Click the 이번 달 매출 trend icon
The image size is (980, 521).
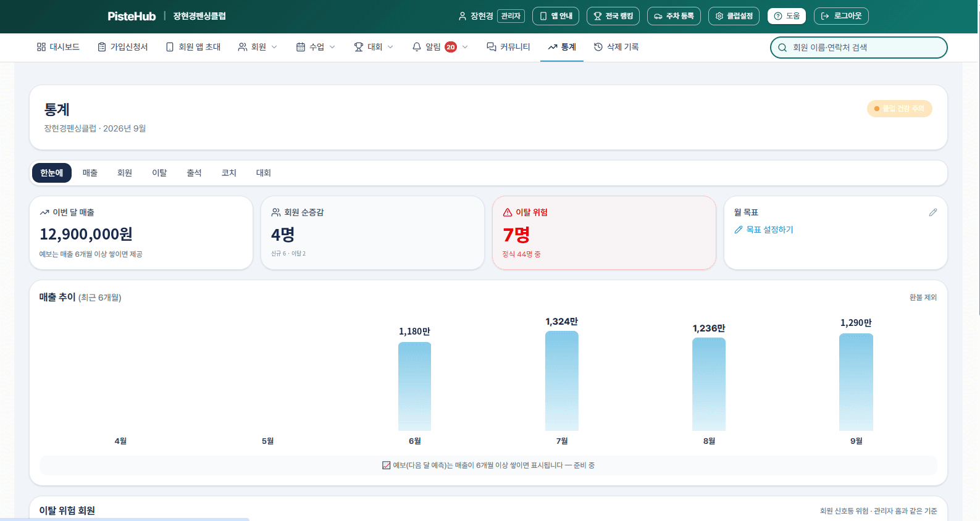tap(44, 212)
